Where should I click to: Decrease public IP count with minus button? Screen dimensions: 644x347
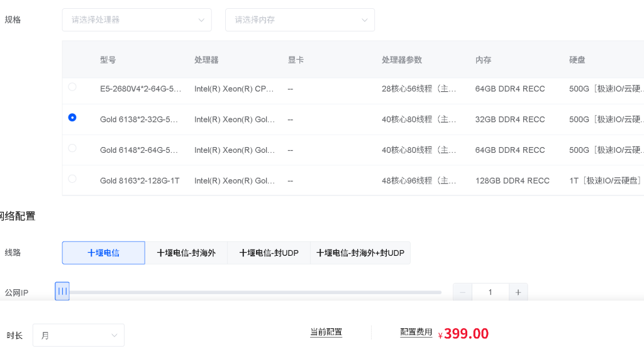[462, 292]
